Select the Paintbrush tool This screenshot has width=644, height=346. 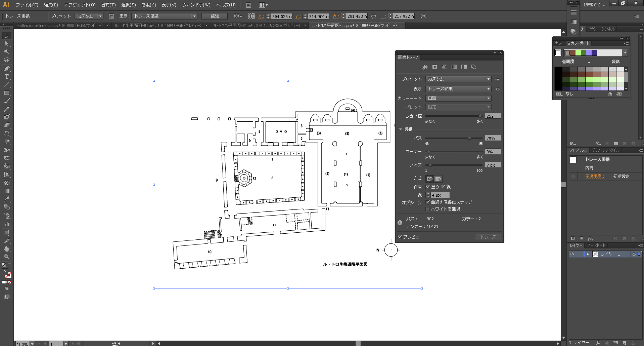[x=7, y=101]
